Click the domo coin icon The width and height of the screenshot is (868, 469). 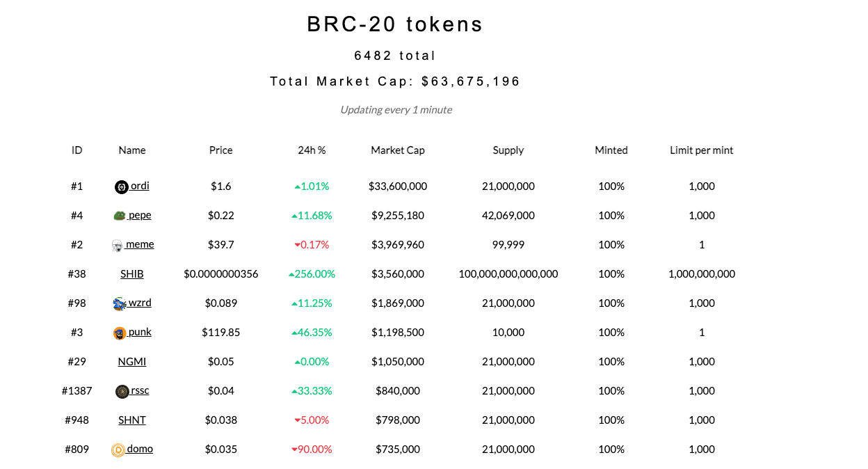coord(120,449)
